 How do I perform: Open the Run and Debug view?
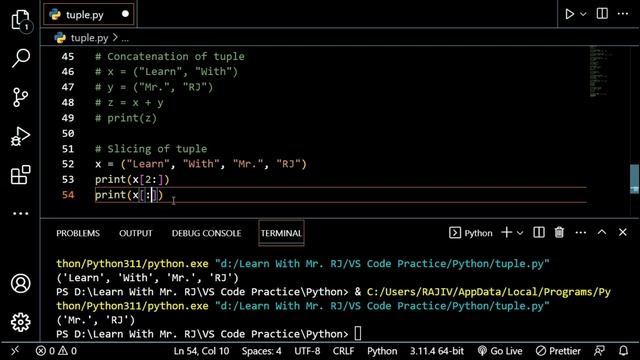coord(20,136)
